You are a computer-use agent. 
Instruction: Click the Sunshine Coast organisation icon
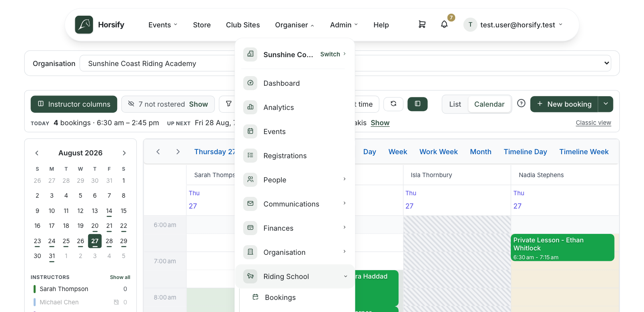pos(250,54)
